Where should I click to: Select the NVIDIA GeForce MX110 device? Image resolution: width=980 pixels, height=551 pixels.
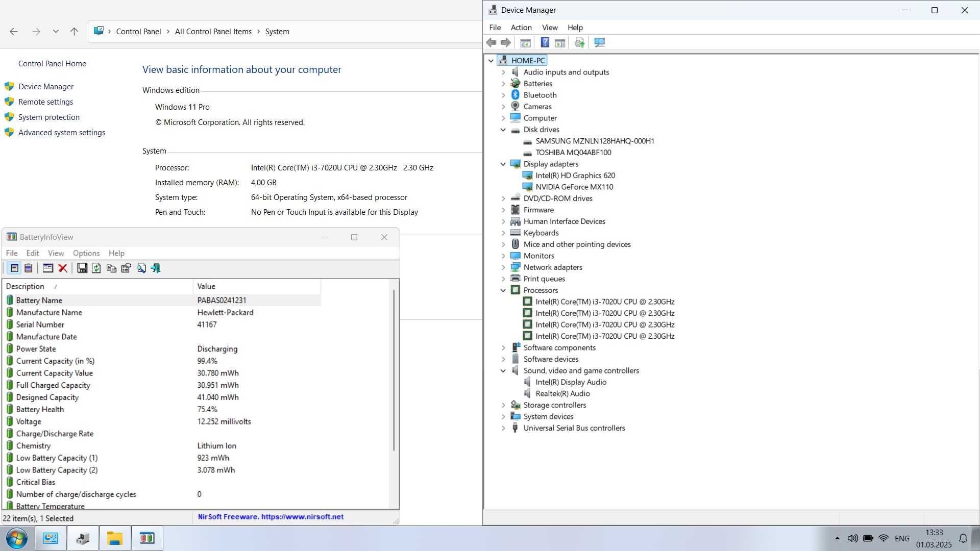coord(574,187)
